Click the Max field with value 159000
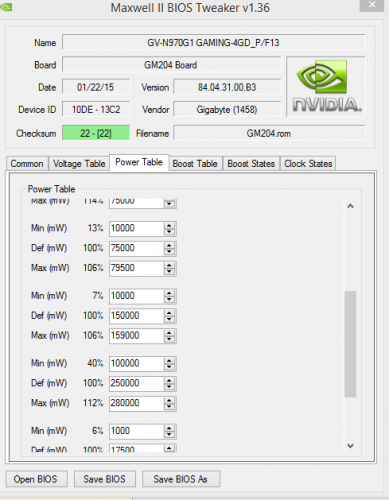Viewport: 389px width, 500px height. coord(136,336)
